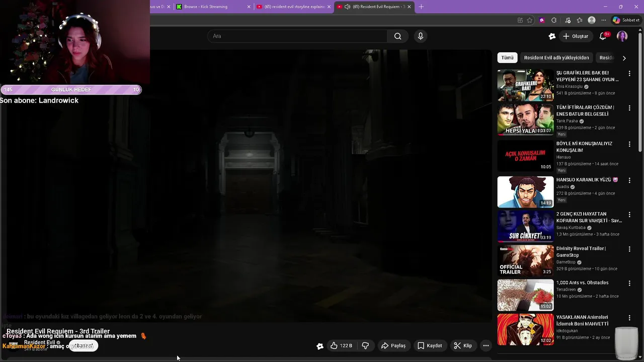Open the browser settings ellipsis menu
The image size is (644, 362).
(x=604, y=20)
